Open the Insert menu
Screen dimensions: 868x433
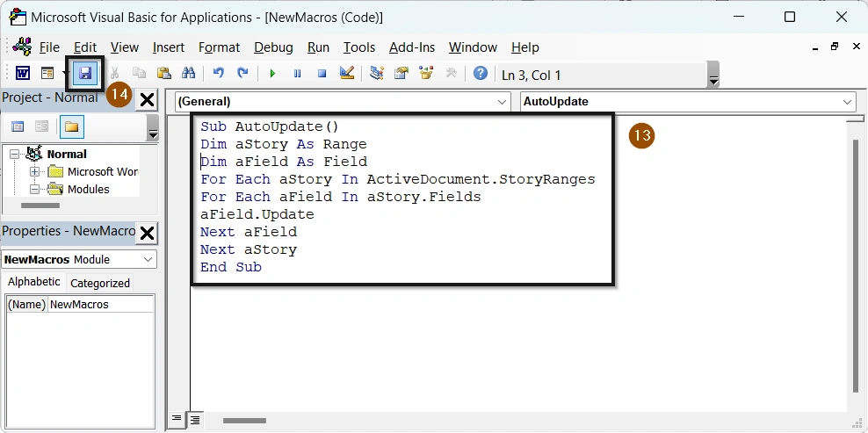click(x=169, y=47)
